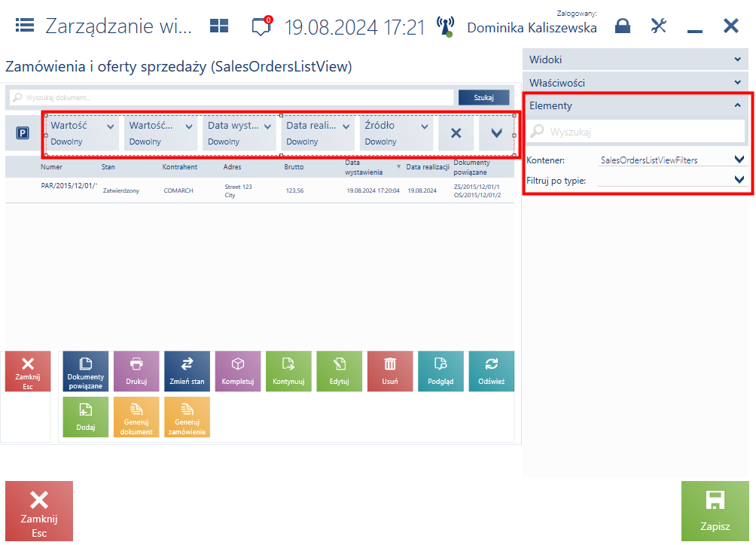Image resolution: width=756 pixels, height=545 pixels.
Task: Clear filters with the X button
Action: (456, 133)
